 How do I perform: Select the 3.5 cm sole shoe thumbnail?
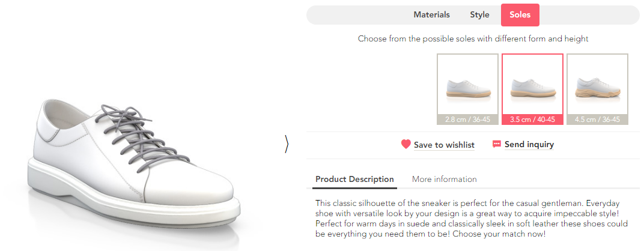coord(532,84)
